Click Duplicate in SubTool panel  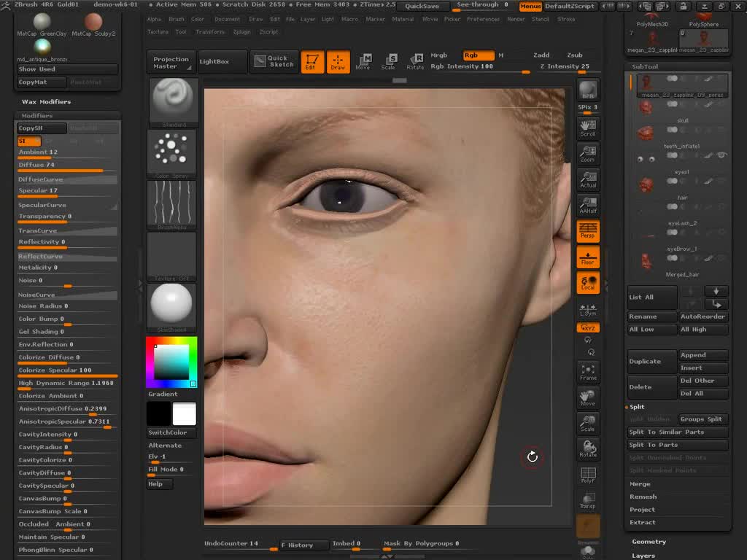coord(651,362)
